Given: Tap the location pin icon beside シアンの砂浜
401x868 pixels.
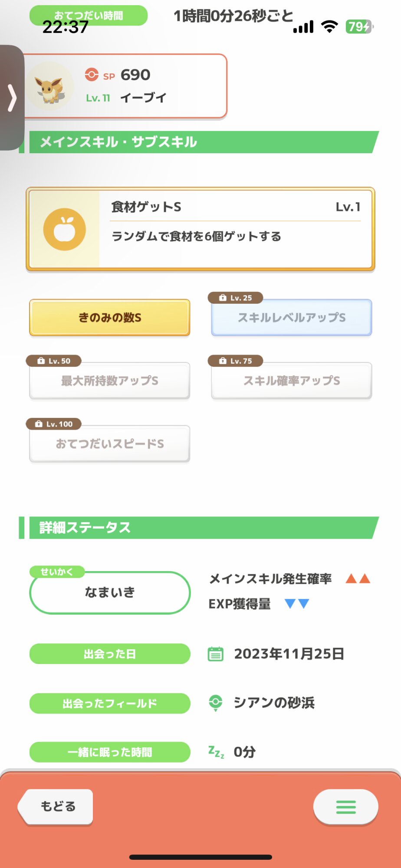Looking at the screenshot, I should pos(216,703).
